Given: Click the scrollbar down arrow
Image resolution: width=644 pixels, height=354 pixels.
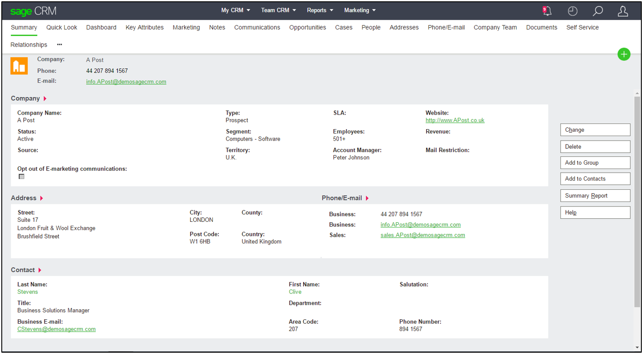Looking at the screenshot, I should pyautogui.click(x=637, y=347).
